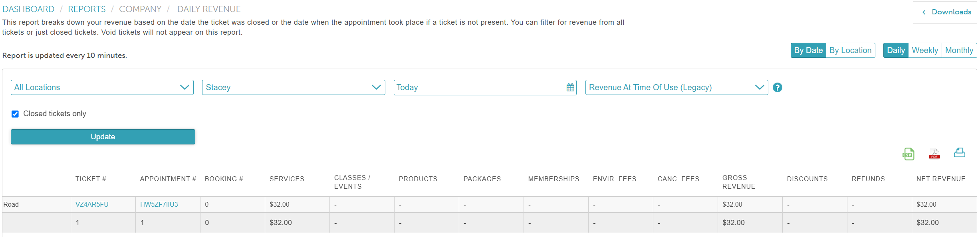
Task: Open the Downloads panel button
Action: pyautogui.click(x=945, y=12)
